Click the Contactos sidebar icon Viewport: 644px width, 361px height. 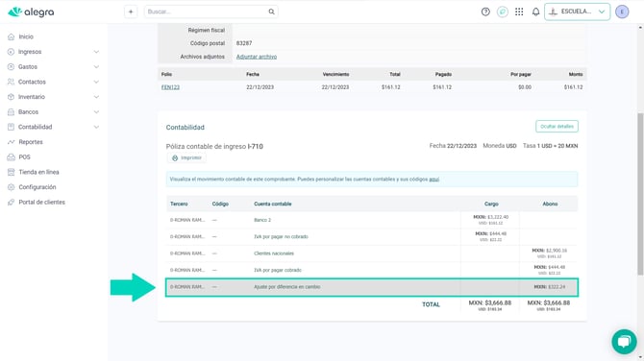tap(12, 82)
